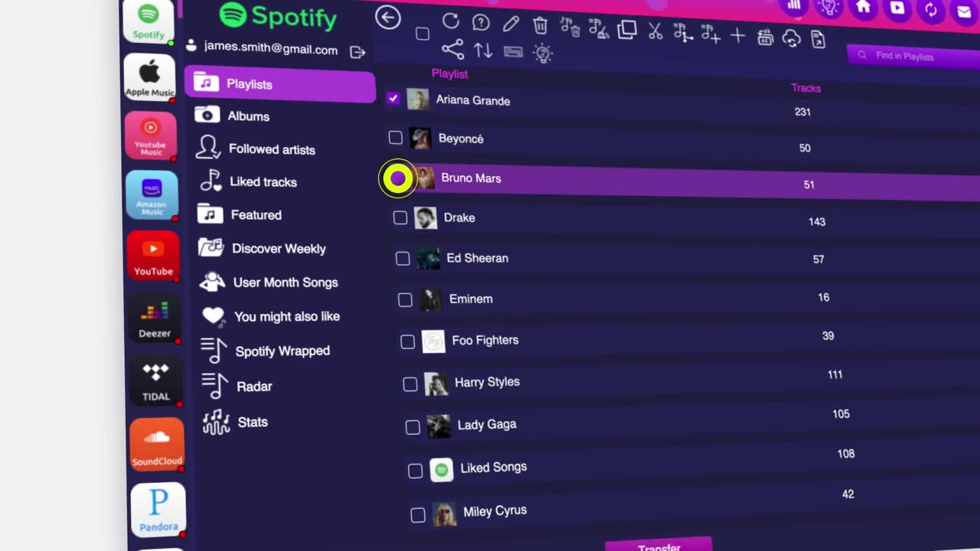Select the SoundCloud service
This screenshot has width=980, height=551.
[157, 444]
